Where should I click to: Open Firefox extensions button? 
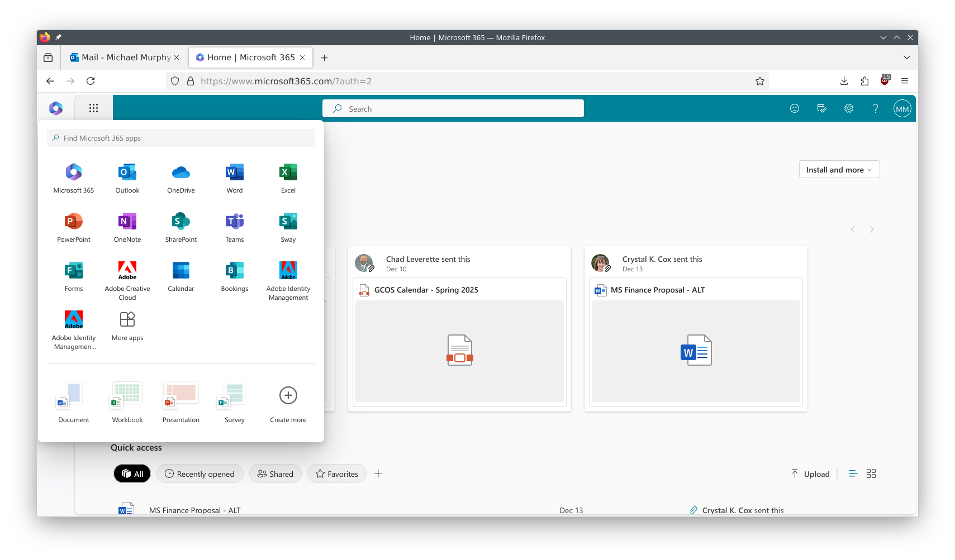pos(864,81)
